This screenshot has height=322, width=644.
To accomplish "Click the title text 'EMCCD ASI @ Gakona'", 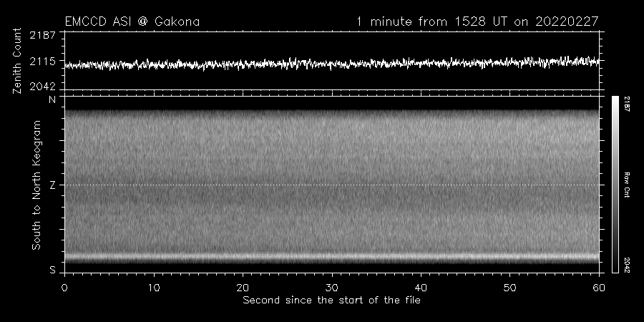I will pyautogui.click(x=132, y=21).
